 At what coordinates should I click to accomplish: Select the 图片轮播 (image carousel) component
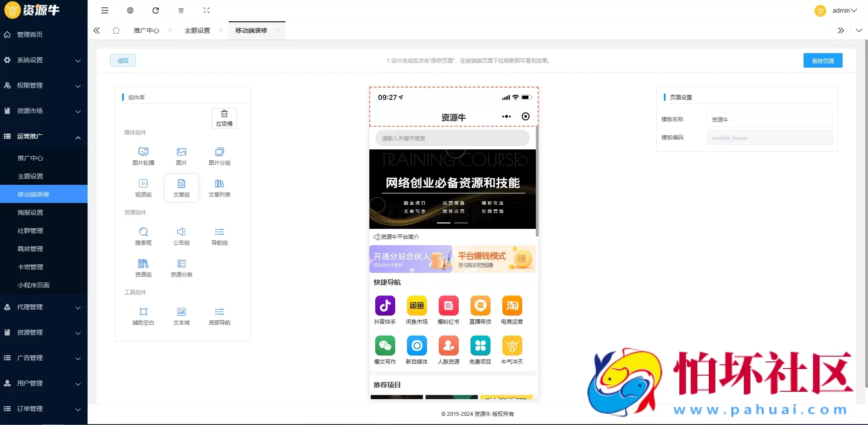click(x=143, y=155)
